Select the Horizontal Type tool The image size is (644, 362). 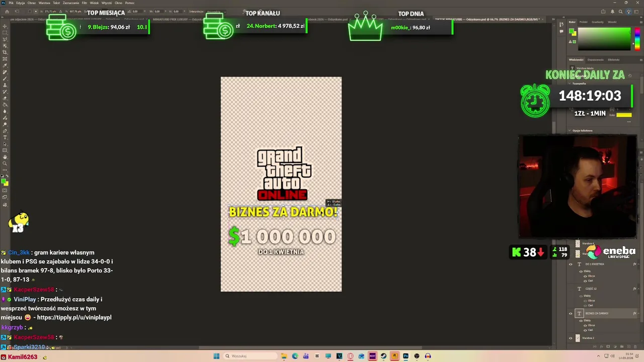5,137
